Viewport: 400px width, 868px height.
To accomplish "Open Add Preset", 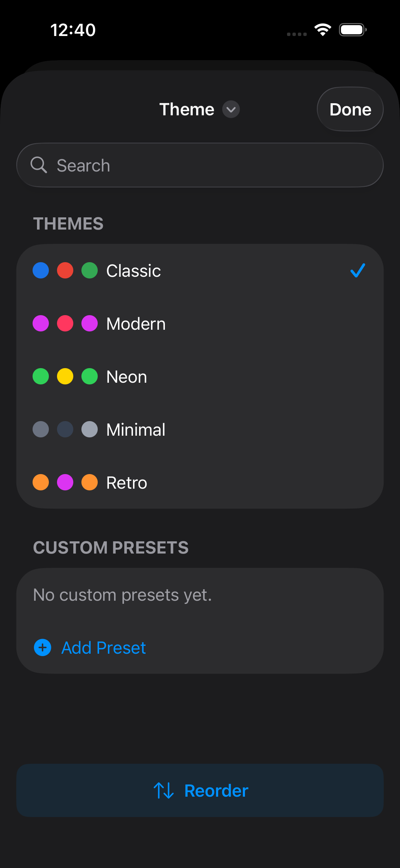I will 103,647.
